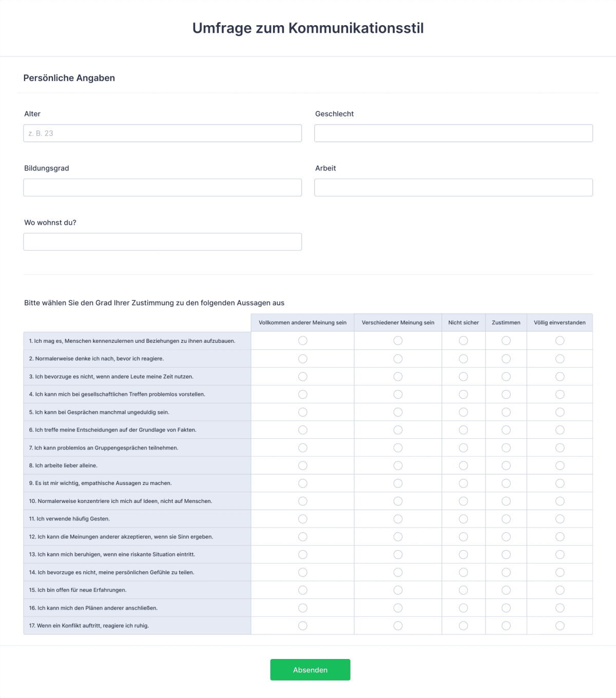Choose 'Nicht sicher' for statement 8 about working alone

(x=463, y=465)
